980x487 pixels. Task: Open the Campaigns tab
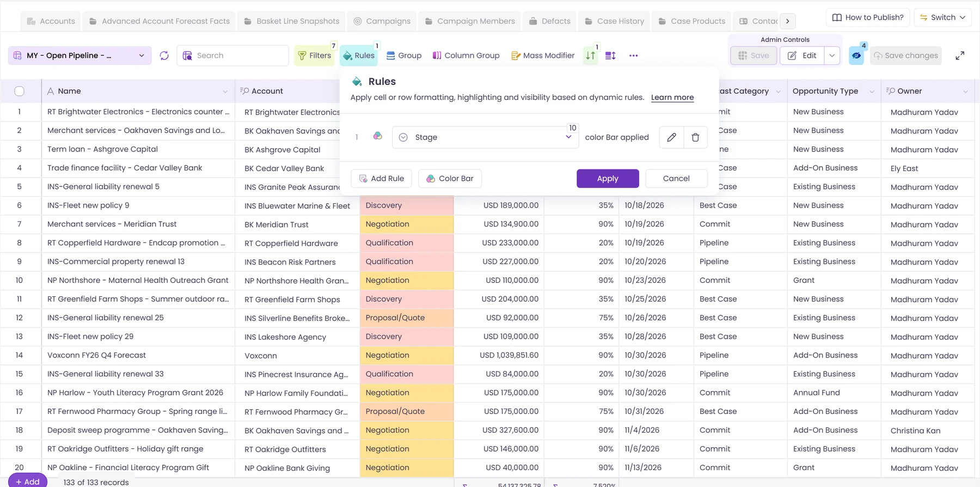tap(382, 21)
